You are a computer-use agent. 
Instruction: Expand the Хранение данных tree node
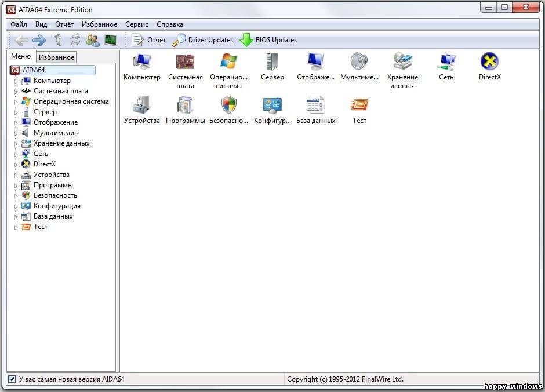pyautogui.click(x=16, y=144)
